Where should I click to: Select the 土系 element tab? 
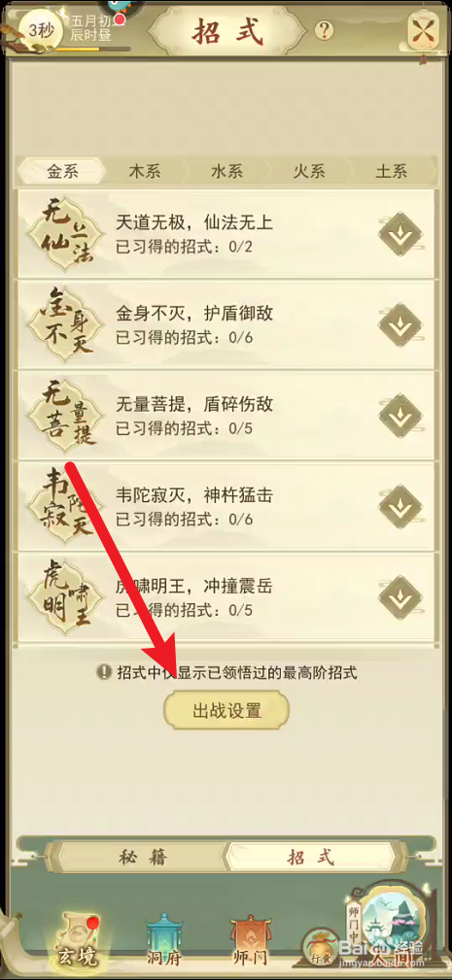coord(392,171)
